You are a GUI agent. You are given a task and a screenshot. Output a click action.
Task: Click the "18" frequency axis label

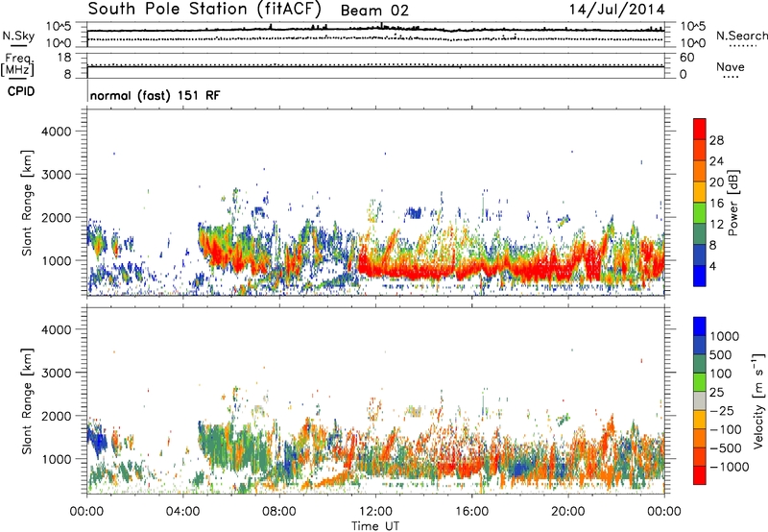tap(64, 58)
